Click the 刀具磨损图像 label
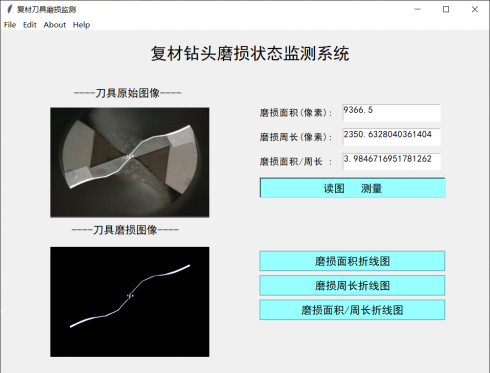The width and height of the screenshot is (490, 373). (125, 230)
